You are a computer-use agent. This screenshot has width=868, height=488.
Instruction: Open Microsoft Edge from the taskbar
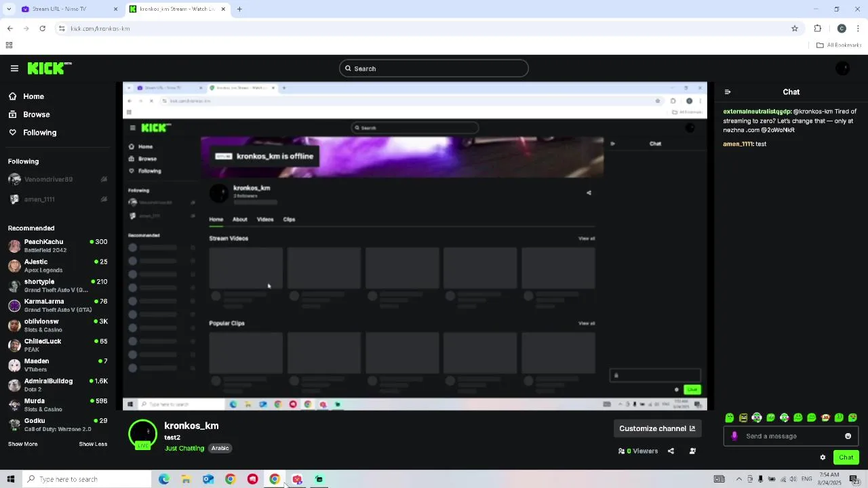tap(164, 479)
